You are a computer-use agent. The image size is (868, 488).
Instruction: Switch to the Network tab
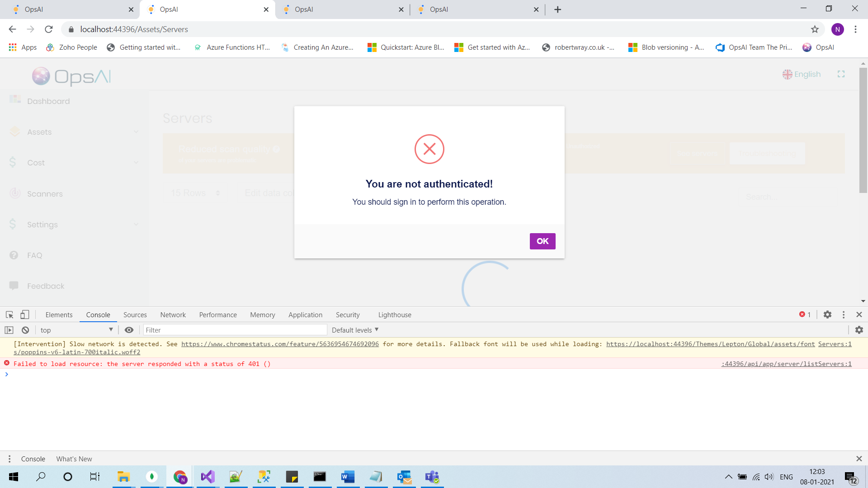coord(173,315)
